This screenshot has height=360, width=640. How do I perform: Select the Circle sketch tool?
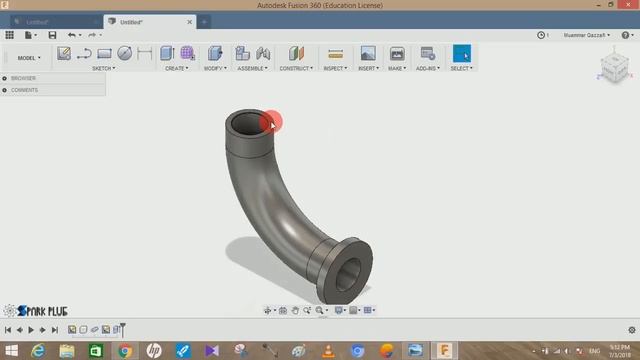[x=124, y=53]
